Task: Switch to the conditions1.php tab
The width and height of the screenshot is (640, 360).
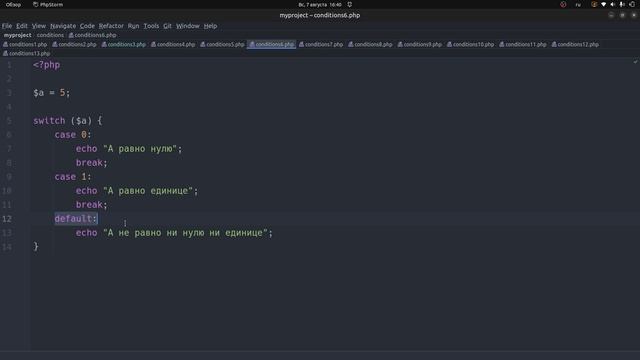Action: click(25, 44)
